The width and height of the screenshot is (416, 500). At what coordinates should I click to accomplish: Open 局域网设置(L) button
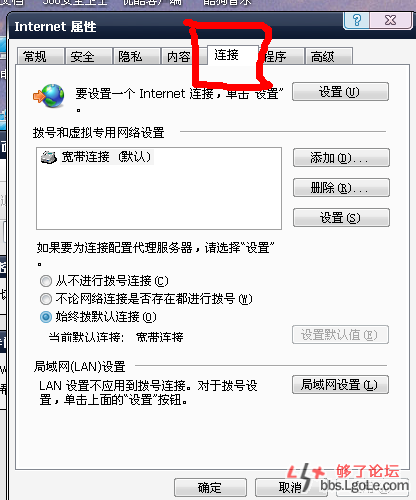pyautogui.click(x=340, y=385)
